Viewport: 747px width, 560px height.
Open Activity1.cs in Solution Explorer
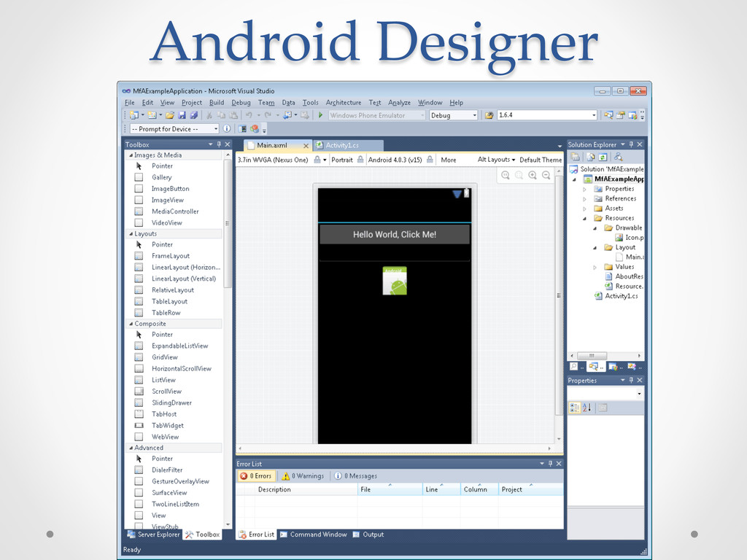[x=622, y=296]
